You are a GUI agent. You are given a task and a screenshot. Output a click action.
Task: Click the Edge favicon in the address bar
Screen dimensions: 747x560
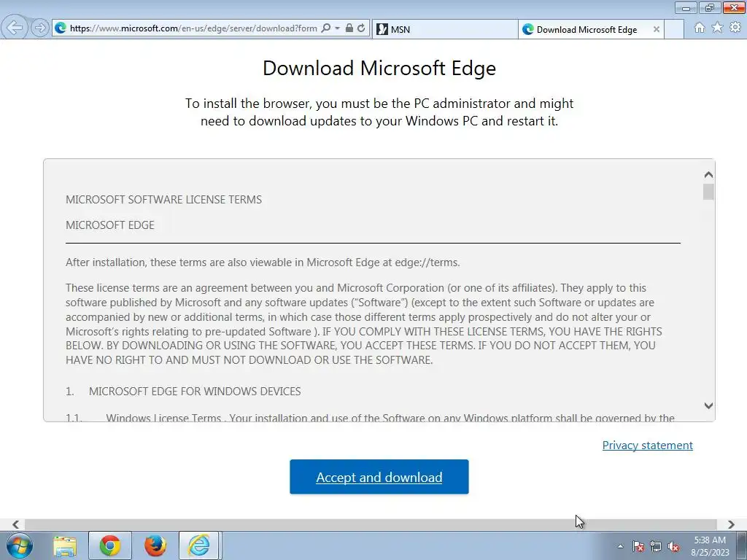[61, 28]
